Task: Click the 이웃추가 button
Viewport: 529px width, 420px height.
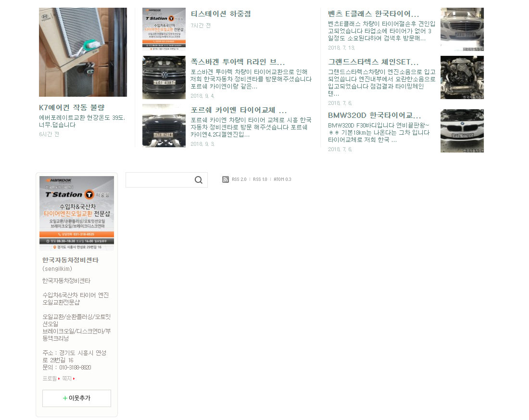Action: point(76,398)
